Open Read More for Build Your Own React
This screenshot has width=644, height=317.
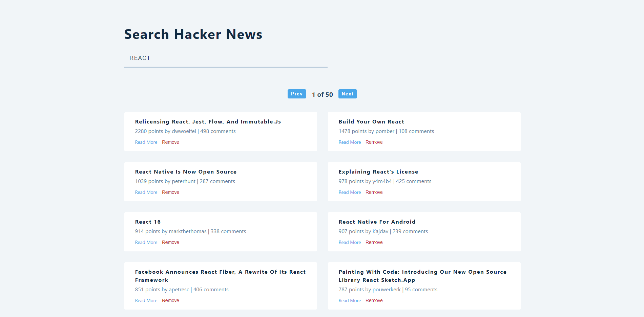pos(350,142)
